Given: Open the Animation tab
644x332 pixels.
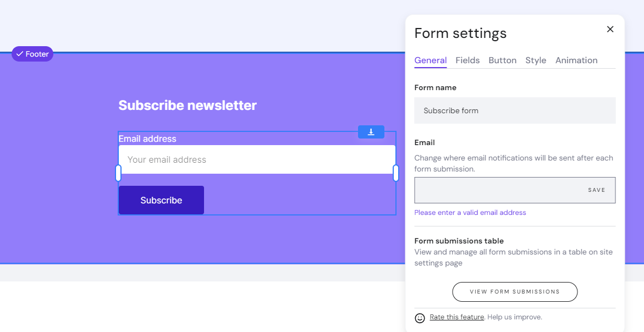Looking at the screenshot, I should point(576,60).
